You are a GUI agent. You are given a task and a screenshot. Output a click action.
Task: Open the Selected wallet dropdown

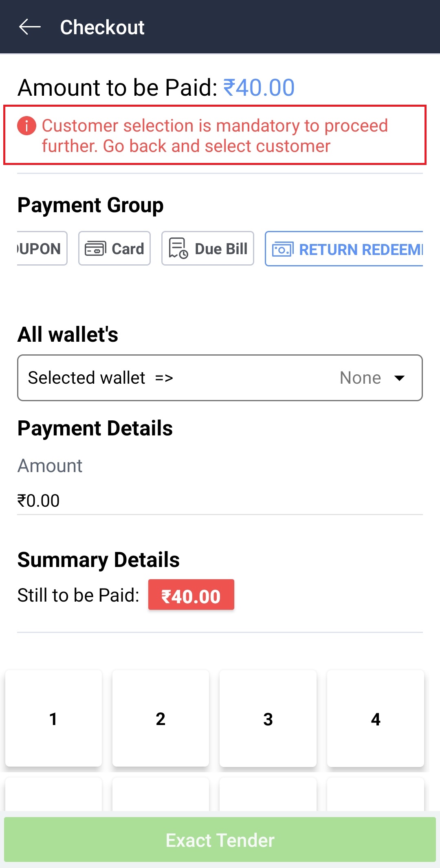click(x=220, y=378)
